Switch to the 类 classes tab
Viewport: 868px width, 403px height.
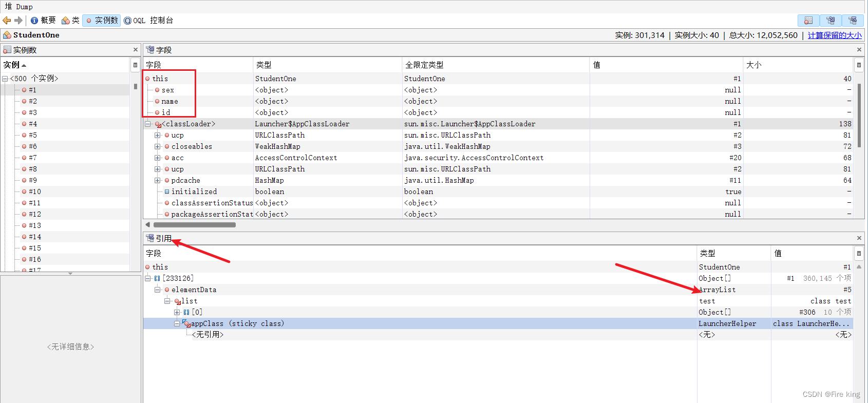click(x=70, y=21)
